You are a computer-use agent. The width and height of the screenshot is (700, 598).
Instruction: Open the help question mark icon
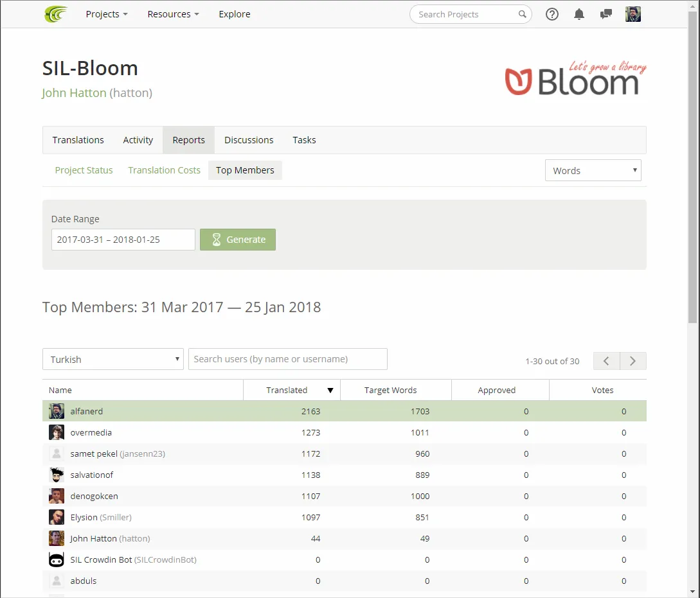click(552, 14)
